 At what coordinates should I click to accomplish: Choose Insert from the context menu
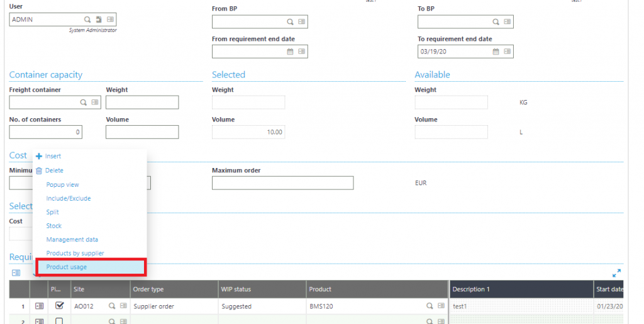[53, 156]
